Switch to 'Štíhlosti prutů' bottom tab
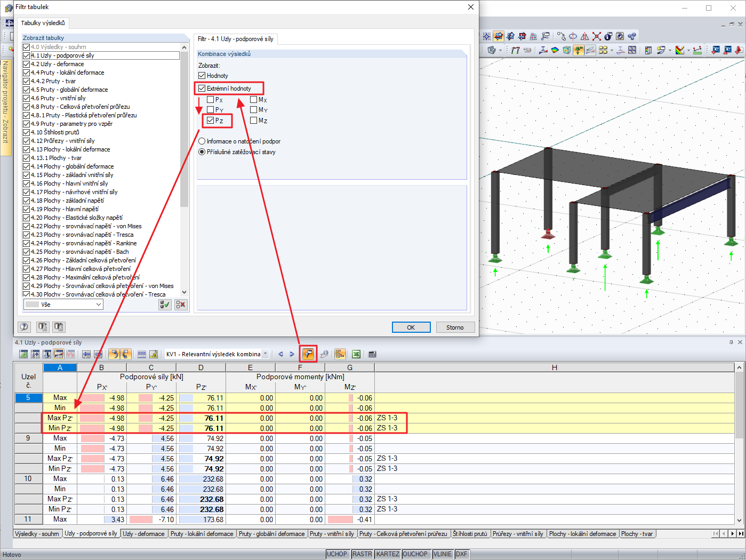The height and width of the screenshot is (560, 746). [x=470, y=534]
